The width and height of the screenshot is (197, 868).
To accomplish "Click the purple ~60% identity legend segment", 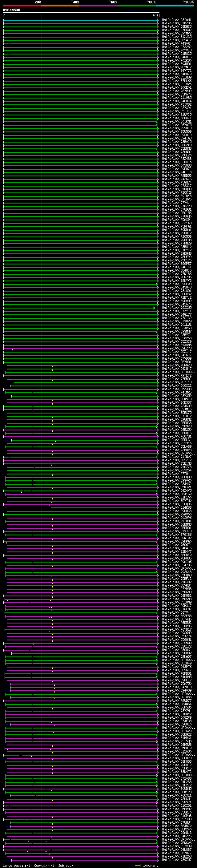I will click(99, 6).
